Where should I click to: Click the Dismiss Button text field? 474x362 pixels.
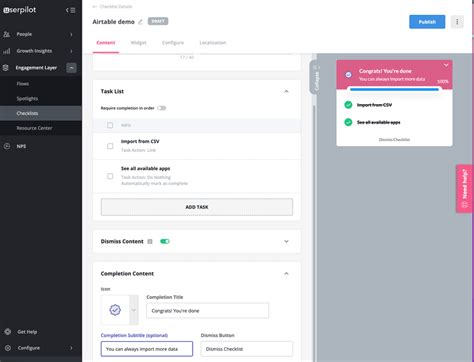click(x=247, y=349)
